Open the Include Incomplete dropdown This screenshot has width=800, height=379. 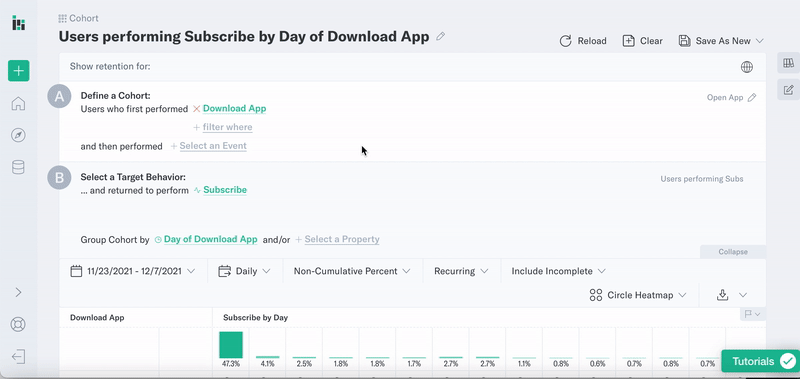pos(558,271)
